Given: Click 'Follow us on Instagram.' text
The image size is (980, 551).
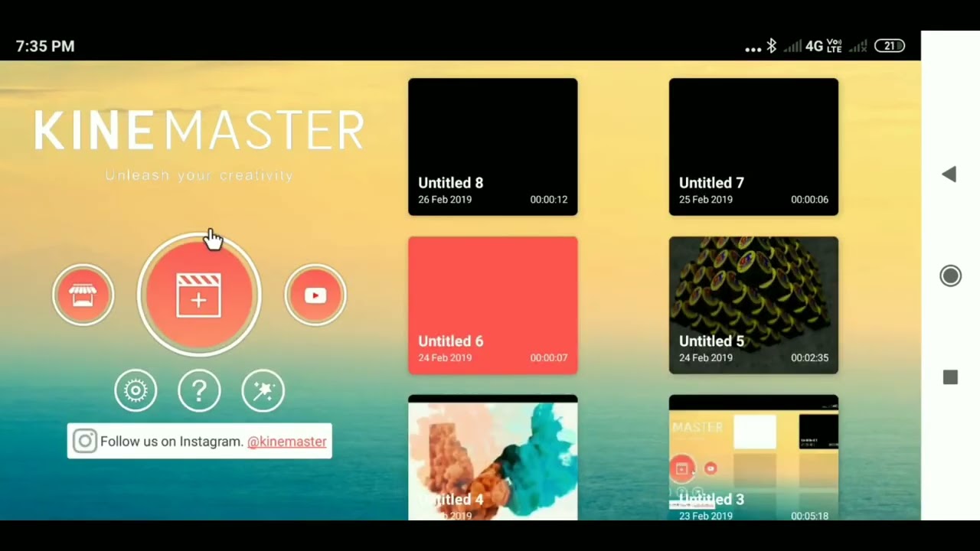Looking at the screenshot, I should tap(171, 442).
